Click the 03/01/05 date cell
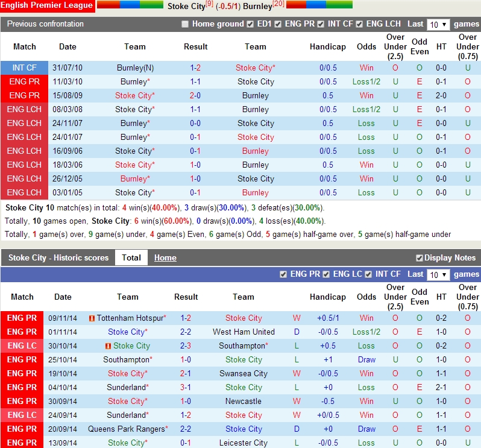 68,192
